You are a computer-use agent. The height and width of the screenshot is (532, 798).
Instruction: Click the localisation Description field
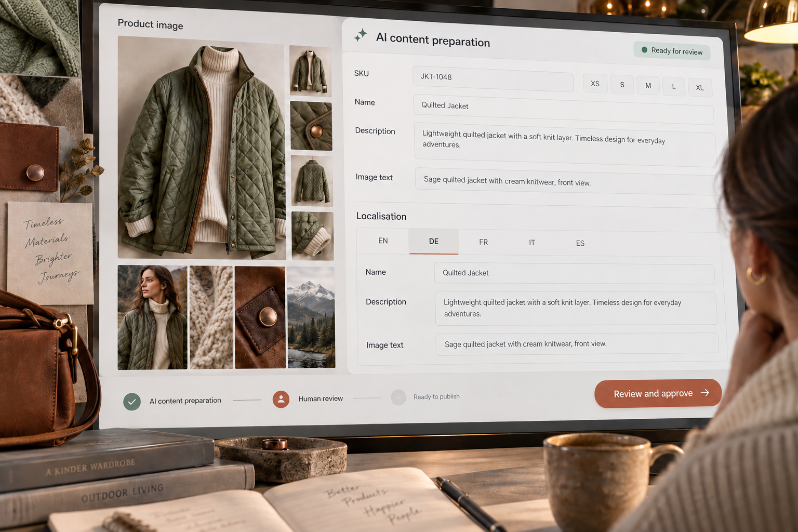[x=576, y=309]
